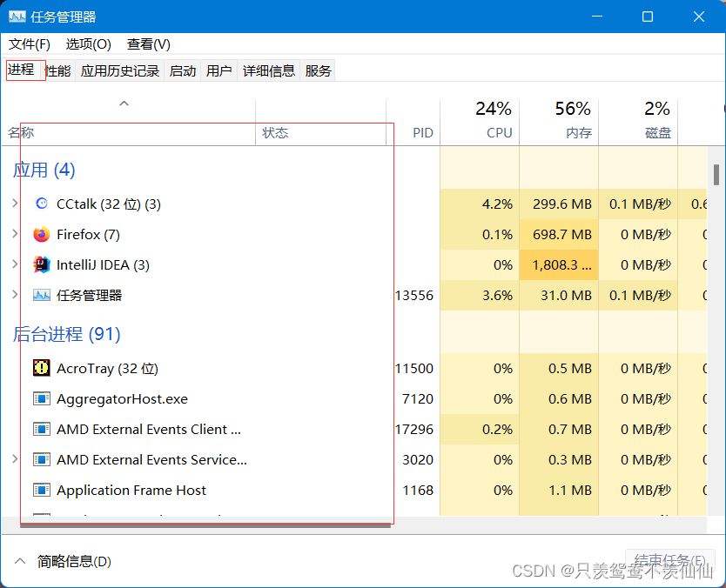726x588 pixels.
Task: Click the AggregatorHost.exe icon
Action: (x=41, y=398)
